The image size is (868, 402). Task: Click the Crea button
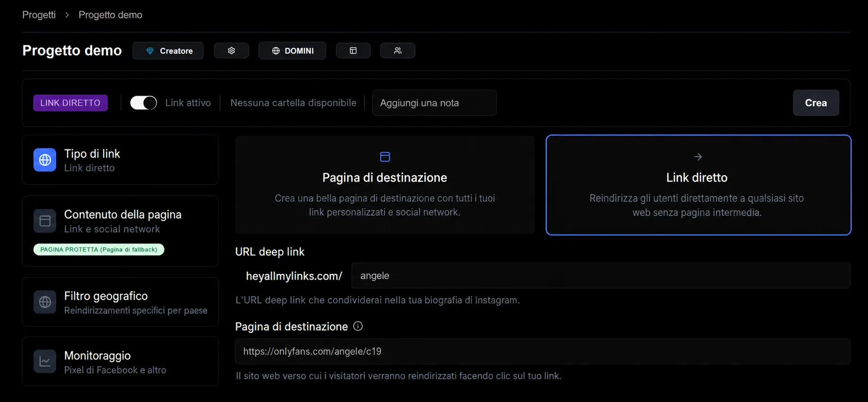(816, 103)
